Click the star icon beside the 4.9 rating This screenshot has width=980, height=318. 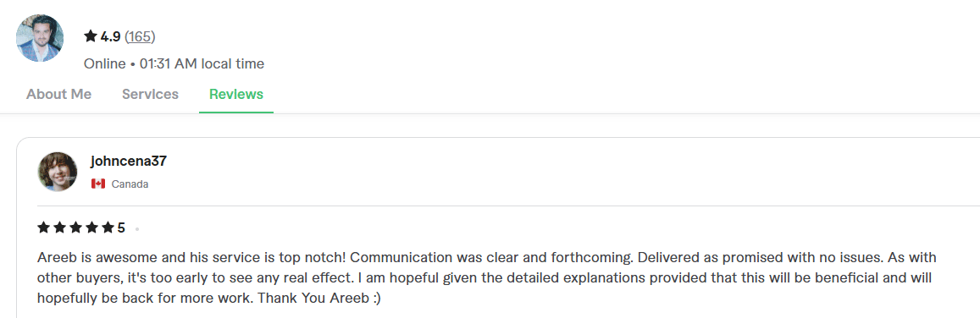[x=91, y=36]
